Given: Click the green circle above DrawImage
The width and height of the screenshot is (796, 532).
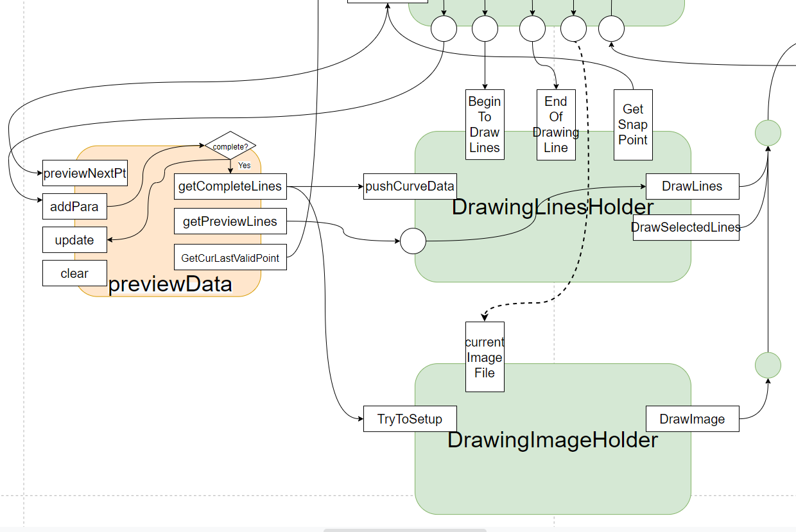Looking at the screenshot, I should point(768,365).
